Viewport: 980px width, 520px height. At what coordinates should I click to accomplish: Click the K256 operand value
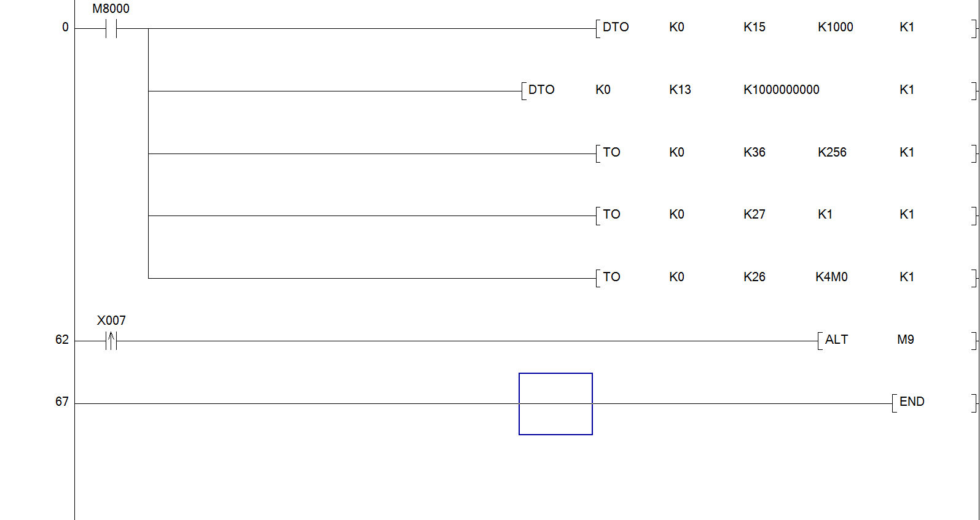[x=831, y=153]
